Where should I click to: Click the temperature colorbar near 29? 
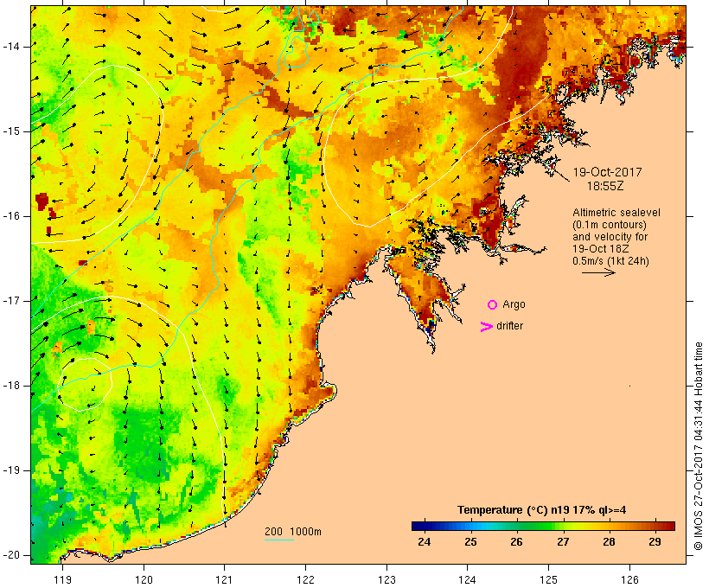[655, 526]
